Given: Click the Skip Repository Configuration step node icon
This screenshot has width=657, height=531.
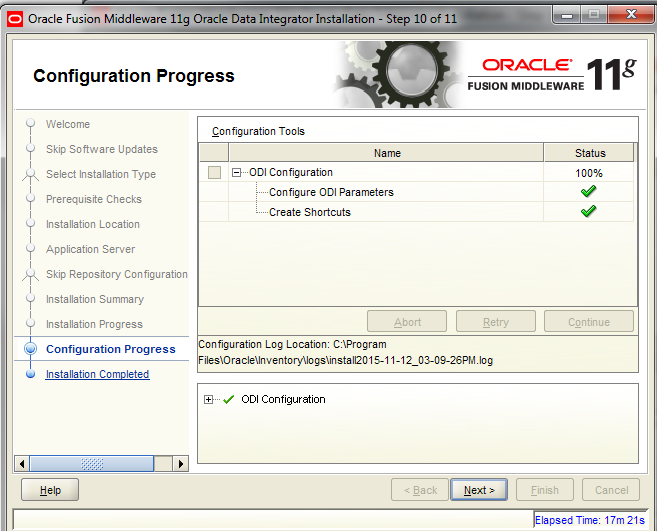Looking at the screenshot, I should pyautogui.click(x=30, y=274).
